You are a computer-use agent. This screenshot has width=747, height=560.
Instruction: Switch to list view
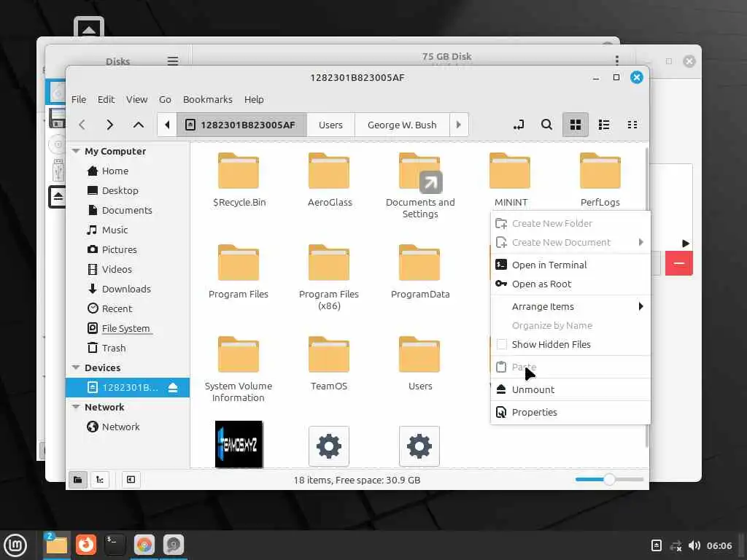tap(604, 125)
